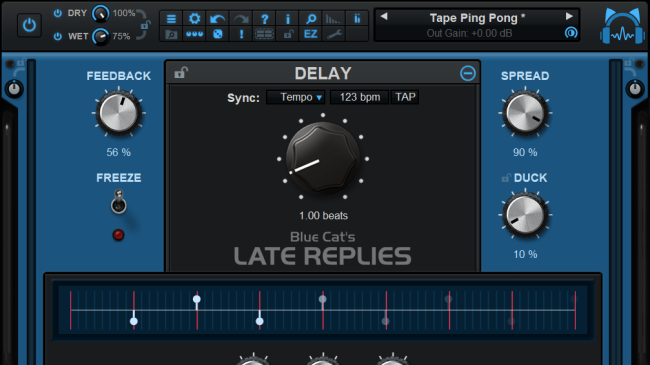Click the undo arrow icon
650x365 pixels.
(218, 19)
